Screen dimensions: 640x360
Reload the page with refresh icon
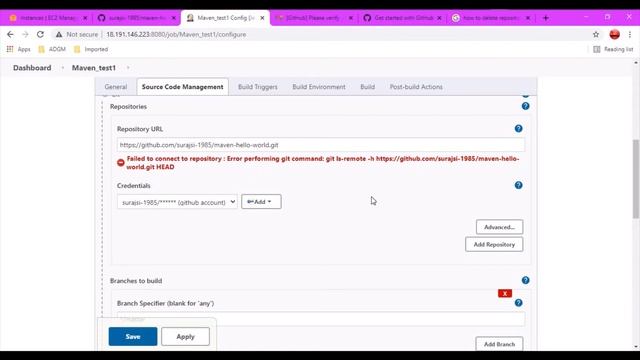(40, 34)
